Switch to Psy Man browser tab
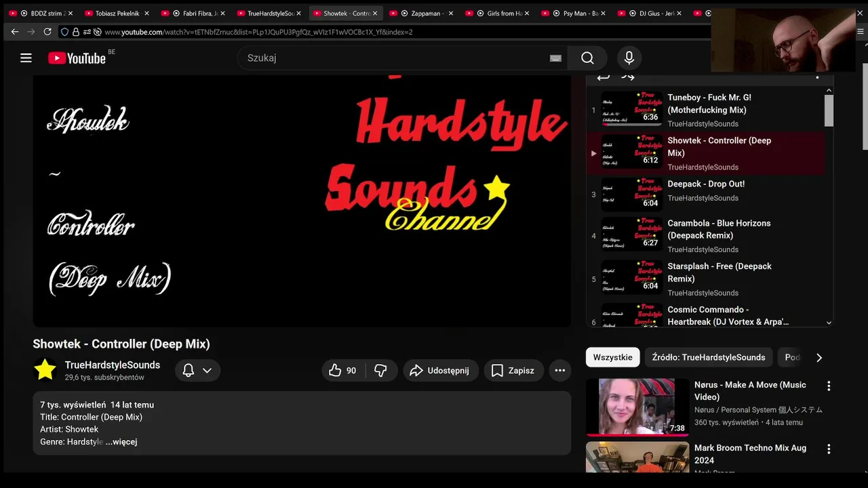The height and width of the screenshot is (488, 868). (x=574, y=13)
